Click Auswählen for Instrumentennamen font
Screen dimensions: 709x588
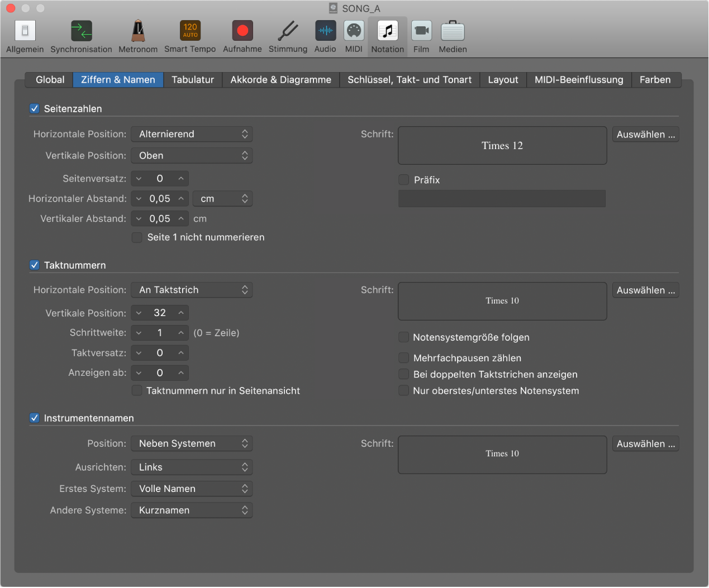tap(645, 444)
